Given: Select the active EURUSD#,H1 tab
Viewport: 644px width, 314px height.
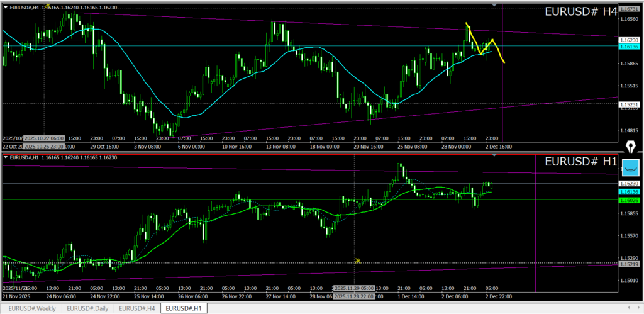Looking at the screenshot, I should (x=183, y=308).
